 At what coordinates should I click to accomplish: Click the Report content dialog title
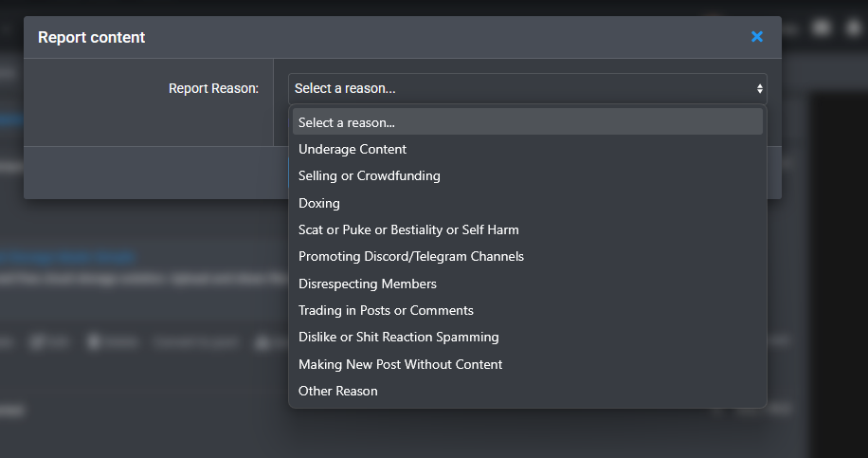[91, 38]
